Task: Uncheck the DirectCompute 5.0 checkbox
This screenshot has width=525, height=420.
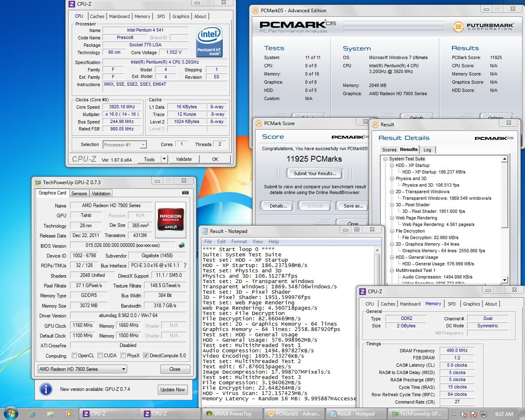Action: (146, 356)
